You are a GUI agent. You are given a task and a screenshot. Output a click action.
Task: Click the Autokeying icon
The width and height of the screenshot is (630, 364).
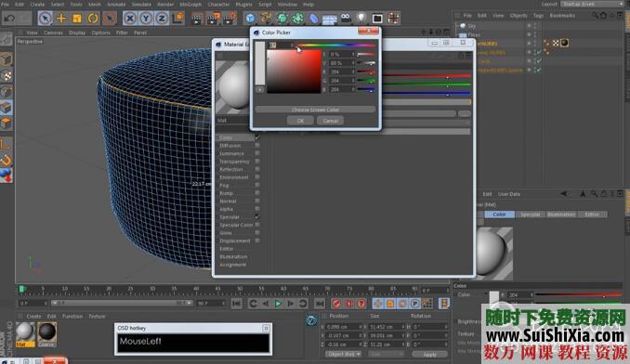348,304
